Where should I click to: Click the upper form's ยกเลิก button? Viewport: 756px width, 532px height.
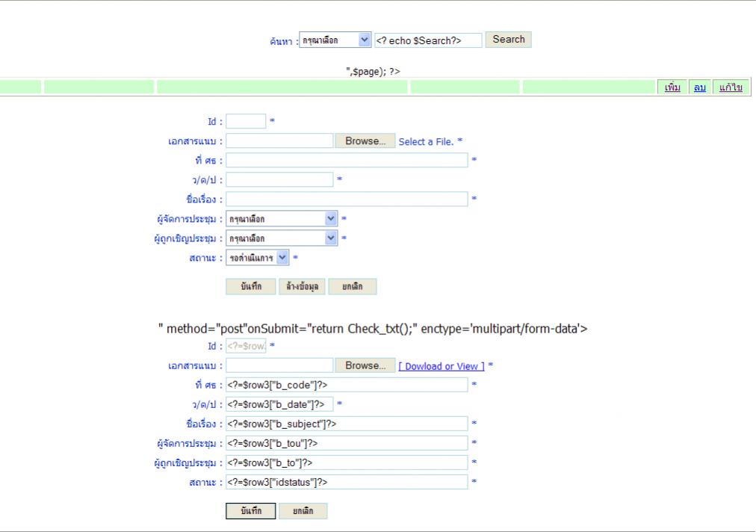[x=352, y=287]
